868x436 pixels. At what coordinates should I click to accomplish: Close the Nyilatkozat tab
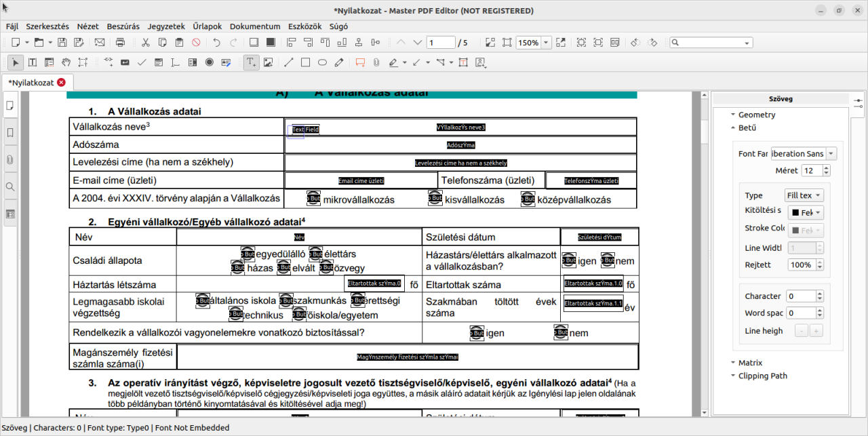click(x=61, y=82)
